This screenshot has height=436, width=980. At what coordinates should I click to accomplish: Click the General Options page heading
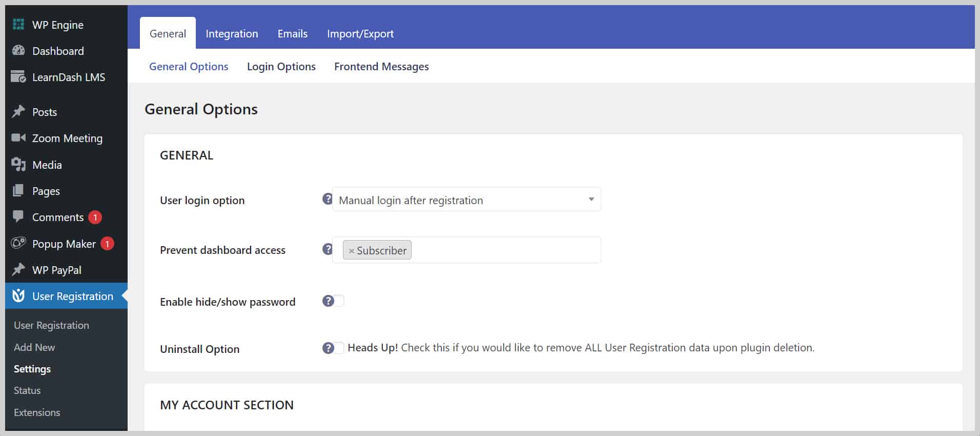[x=201, y=109]
